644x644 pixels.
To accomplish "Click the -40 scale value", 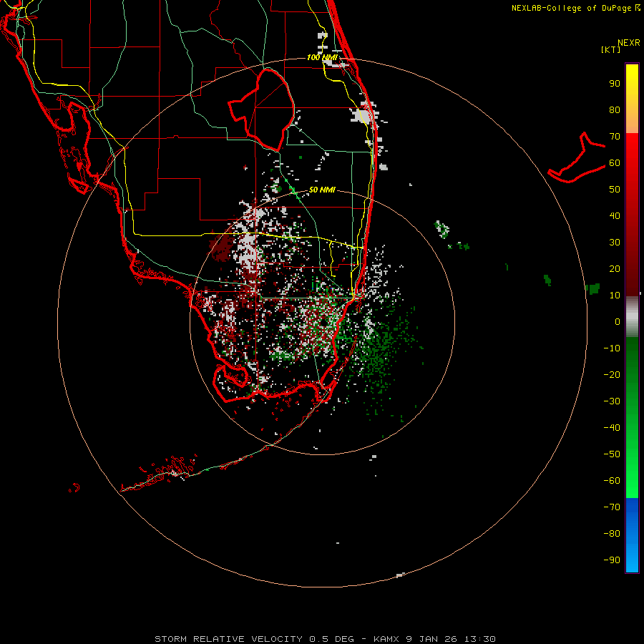I will 612,428.
